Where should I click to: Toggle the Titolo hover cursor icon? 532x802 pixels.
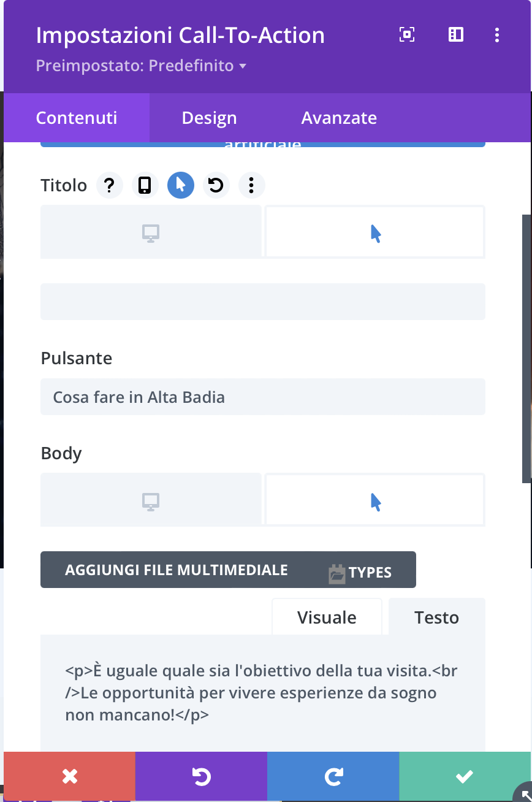181,185
